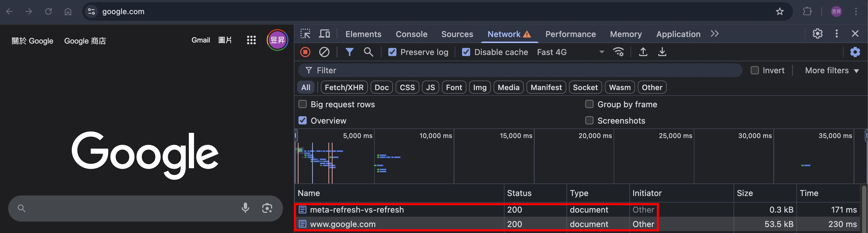This screenshot has height=233, width=868.
Task: Click the Google search box
Action: click(145, 208)
